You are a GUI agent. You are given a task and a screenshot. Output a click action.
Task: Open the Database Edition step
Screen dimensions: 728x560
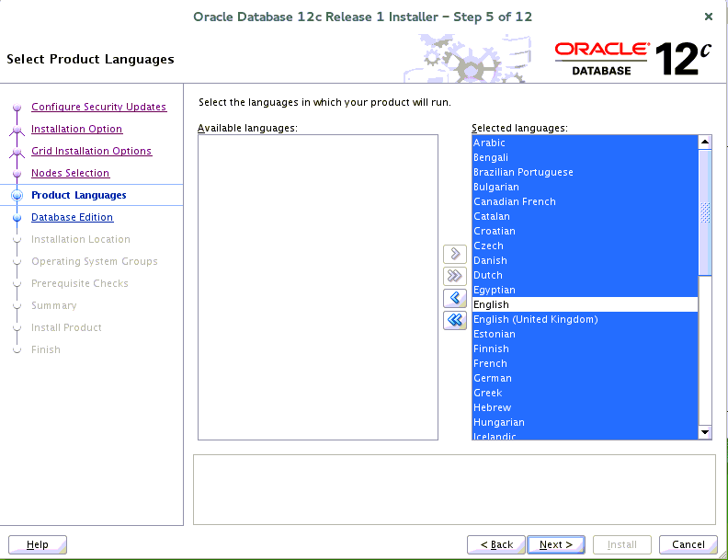coord(72,217)
